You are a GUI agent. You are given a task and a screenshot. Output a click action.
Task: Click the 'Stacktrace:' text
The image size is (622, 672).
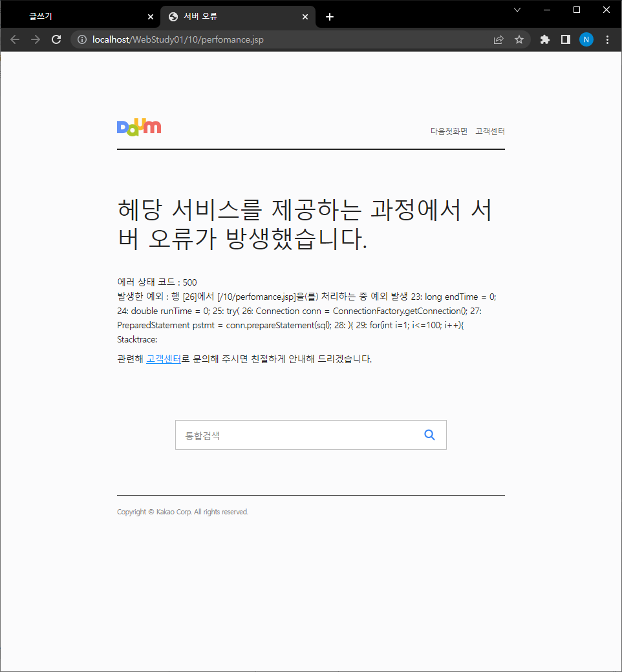(137, 339)
